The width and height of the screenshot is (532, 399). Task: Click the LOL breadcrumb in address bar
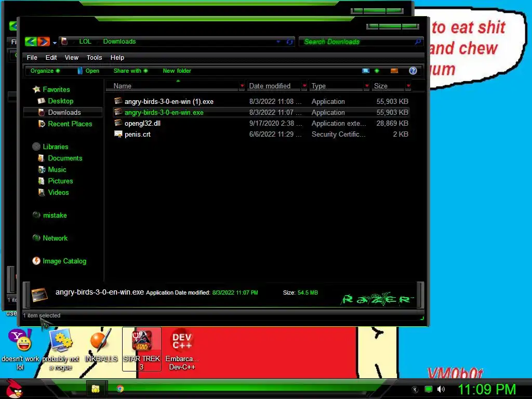[85, 42]
